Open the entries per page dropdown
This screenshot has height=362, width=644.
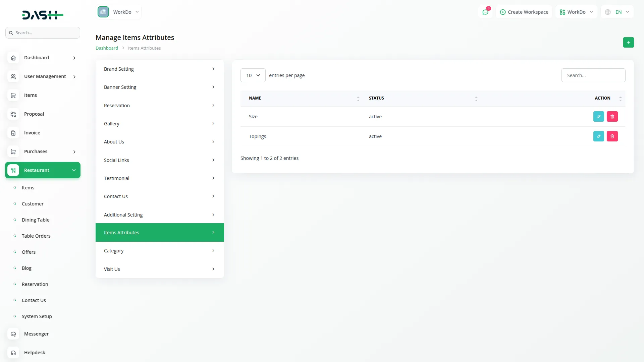click(x=253, y=75)
